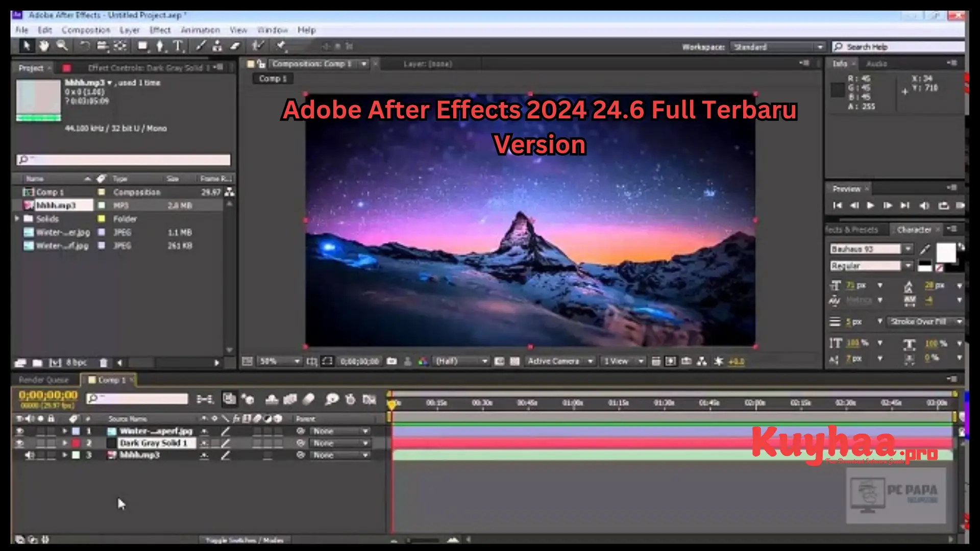980x551 pixels.
Task: Open the Composition menu
Action: tap(86, 30)
